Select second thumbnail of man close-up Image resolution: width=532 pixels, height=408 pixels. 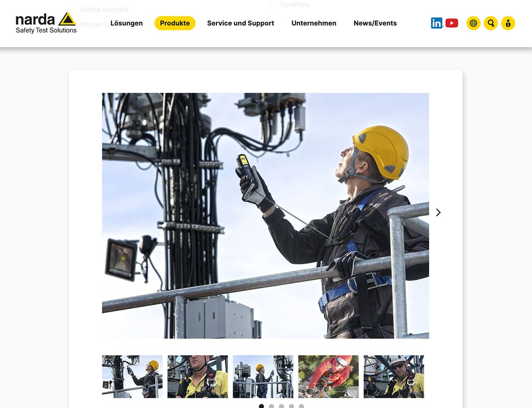(x=197, y=376)
